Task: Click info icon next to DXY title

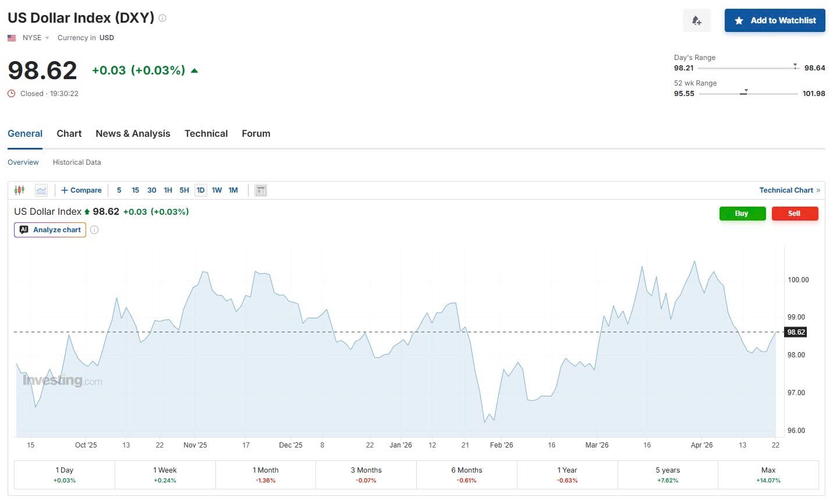Action: tap(162, 18)
